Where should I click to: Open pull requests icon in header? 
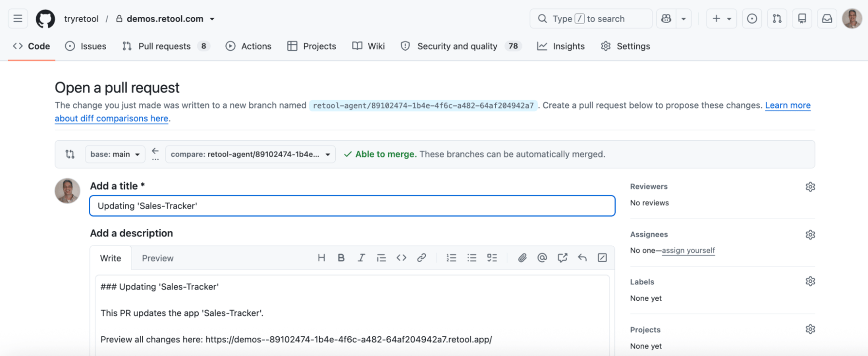click(x=777, y=19)
